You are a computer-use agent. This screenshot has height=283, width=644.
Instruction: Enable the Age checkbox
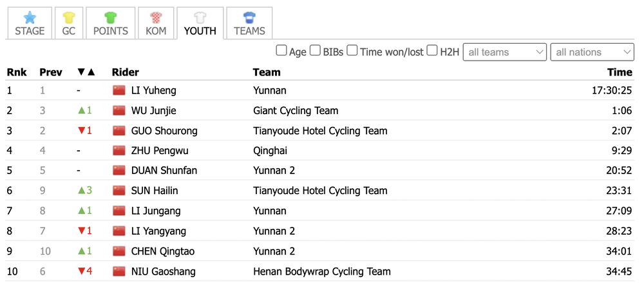pos(281,51)
